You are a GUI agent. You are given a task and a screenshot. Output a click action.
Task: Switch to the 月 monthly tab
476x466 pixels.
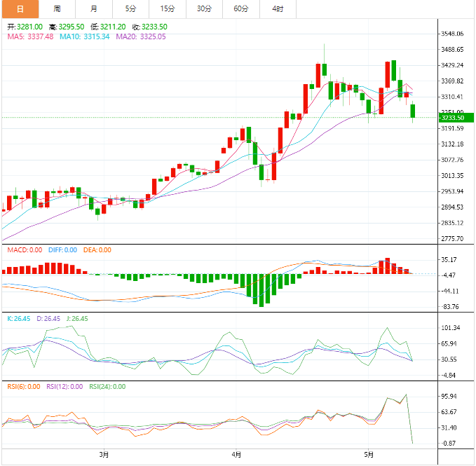coord(94,9)
